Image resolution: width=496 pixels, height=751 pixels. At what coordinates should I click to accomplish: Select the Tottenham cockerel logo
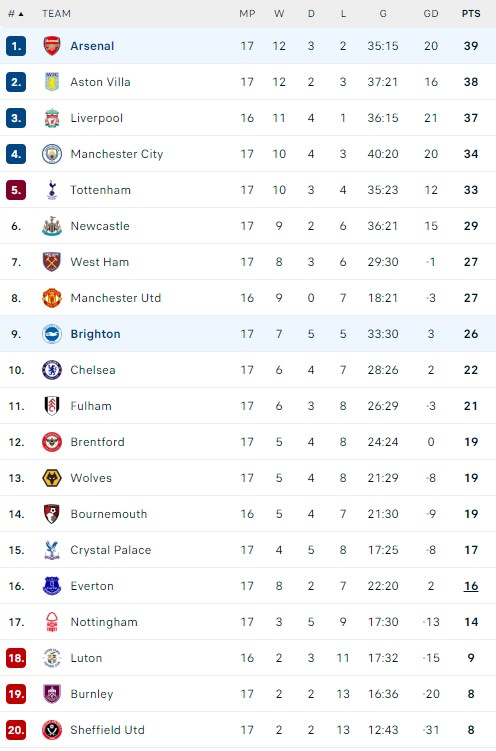pyautogui.click(x=52, y=190)
